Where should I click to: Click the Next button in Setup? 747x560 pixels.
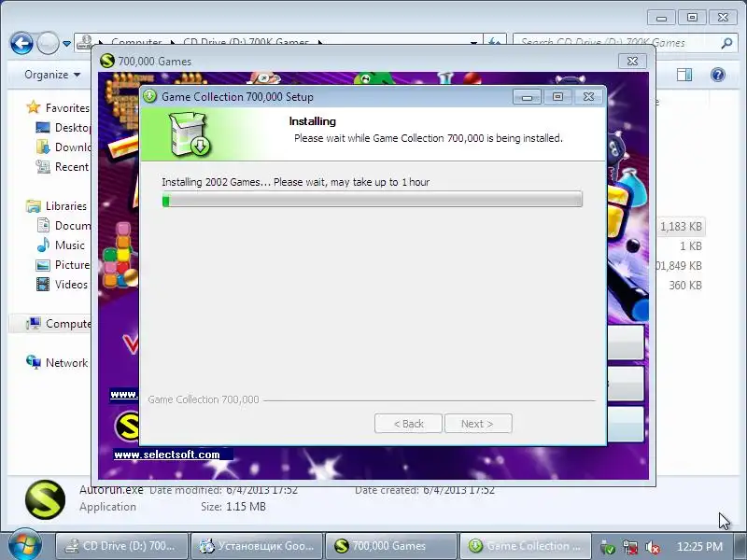click(x=478, y=424)
